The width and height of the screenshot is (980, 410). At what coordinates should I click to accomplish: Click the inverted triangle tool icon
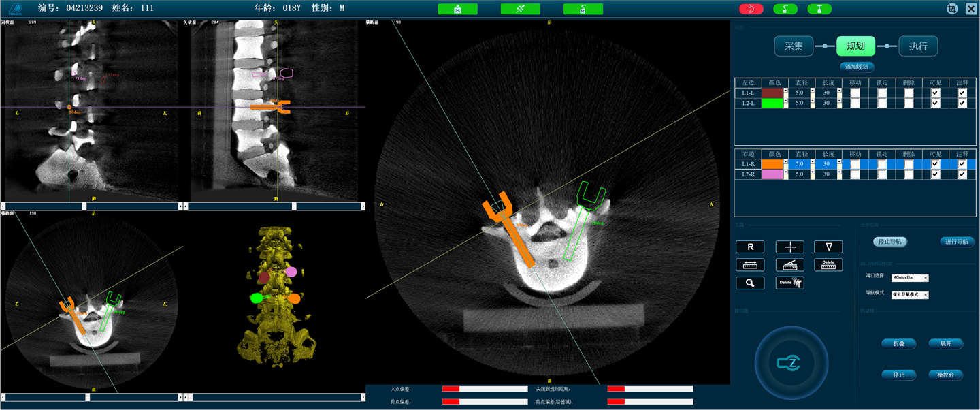click(828, 247)
